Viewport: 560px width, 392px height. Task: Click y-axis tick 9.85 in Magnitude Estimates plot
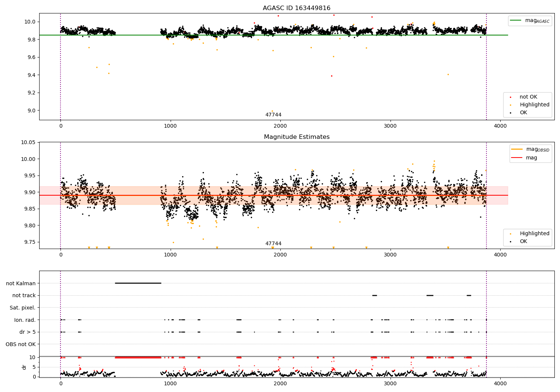pos(30,209)
